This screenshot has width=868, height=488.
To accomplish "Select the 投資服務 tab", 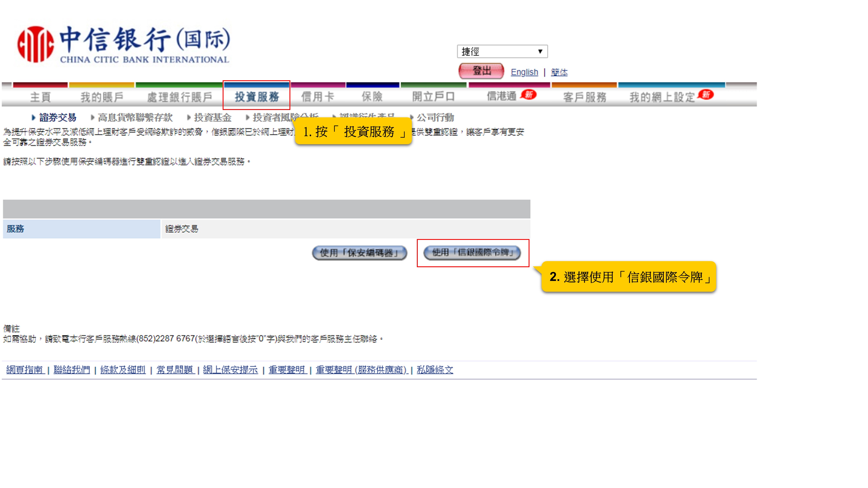I will pyautogui.click(x=257, y=97).
